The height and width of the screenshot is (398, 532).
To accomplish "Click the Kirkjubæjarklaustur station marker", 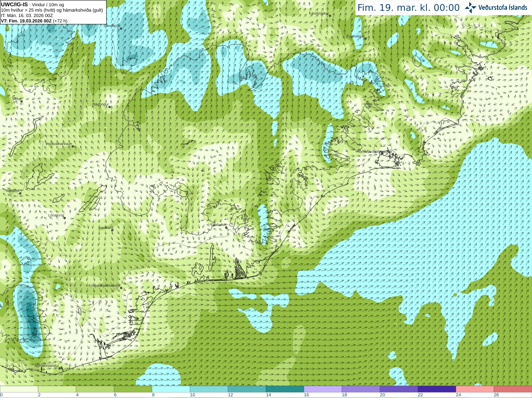I will click(121, 288).
